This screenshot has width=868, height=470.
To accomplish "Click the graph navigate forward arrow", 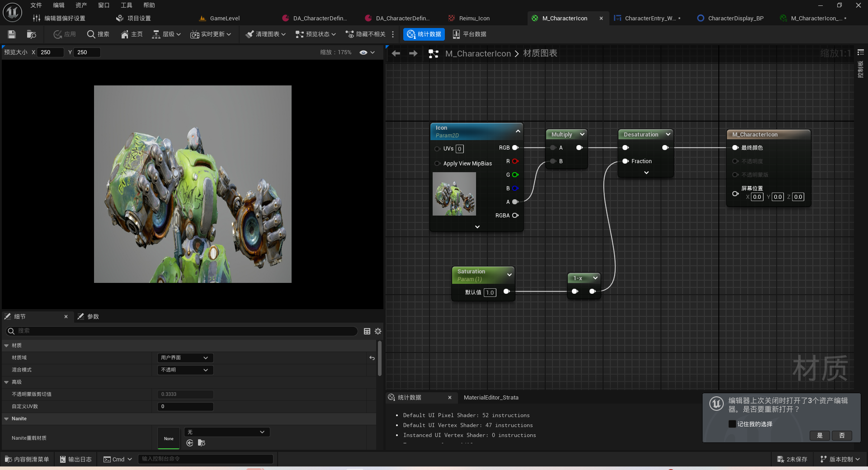I will pos(413,53).
